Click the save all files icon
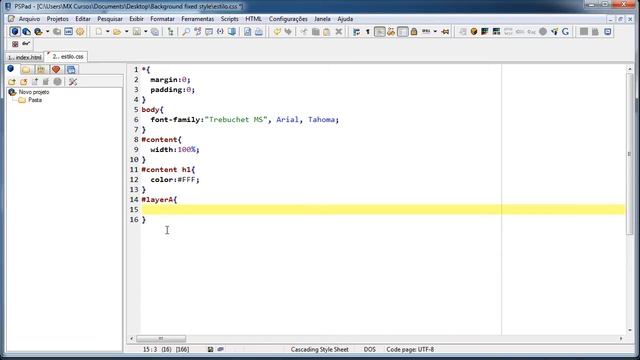Image resolution: width=640 pixels, height=360 pixels. (155, 31)
